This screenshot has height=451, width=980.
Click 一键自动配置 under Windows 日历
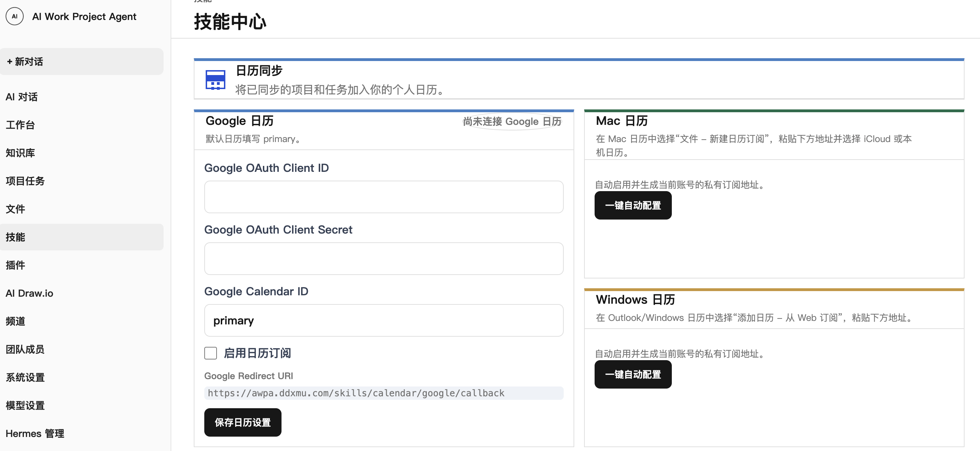633,375
